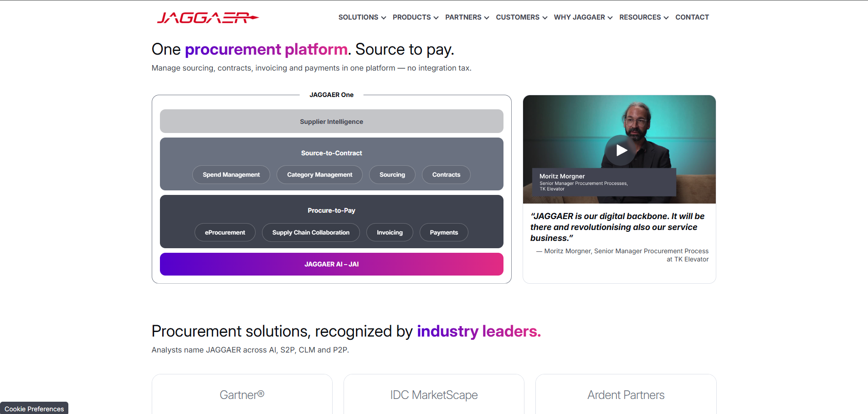This screenshot has width=868, height=414.
Task: Select the Supplier Intelligence bar
Action: [x=332, y=121]
